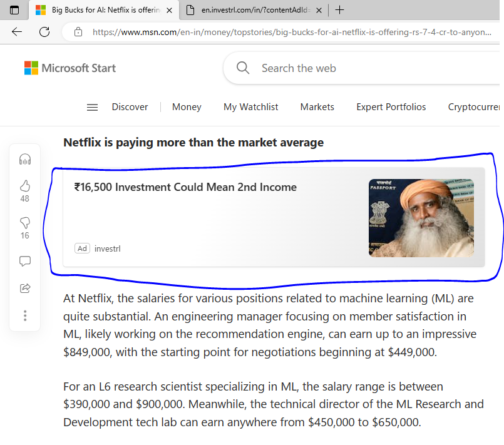The image size is (504, 445).
Task: Click heading 'Netflix is paying more than the market average'
Action: [193, 142]
